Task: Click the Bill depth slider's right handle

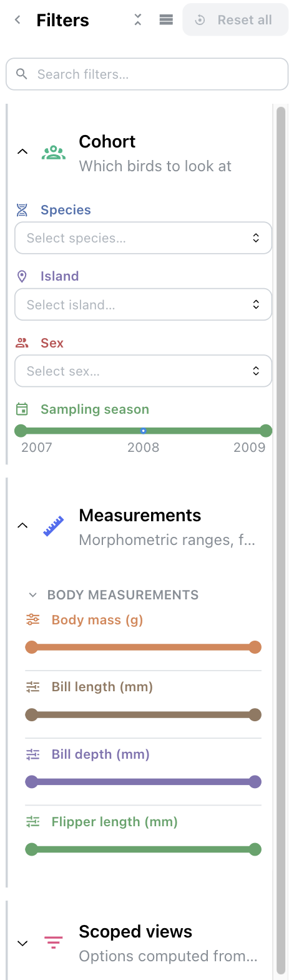Action: point(255,781)
